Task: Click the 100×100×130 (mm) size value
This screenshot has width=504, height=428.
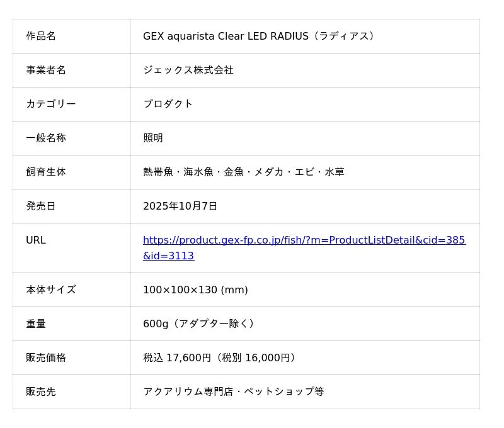Action: [195, 290]
